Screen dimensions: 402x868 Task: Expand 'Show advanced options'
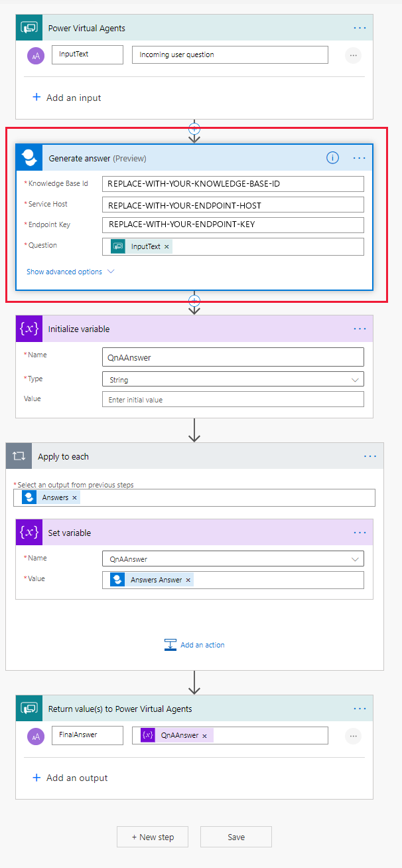(70, 272)
